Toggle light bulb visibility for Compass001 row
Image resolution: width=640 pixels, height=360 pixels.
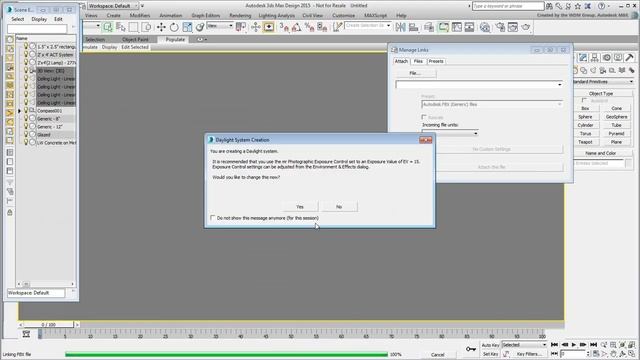[x=26, y=111]
